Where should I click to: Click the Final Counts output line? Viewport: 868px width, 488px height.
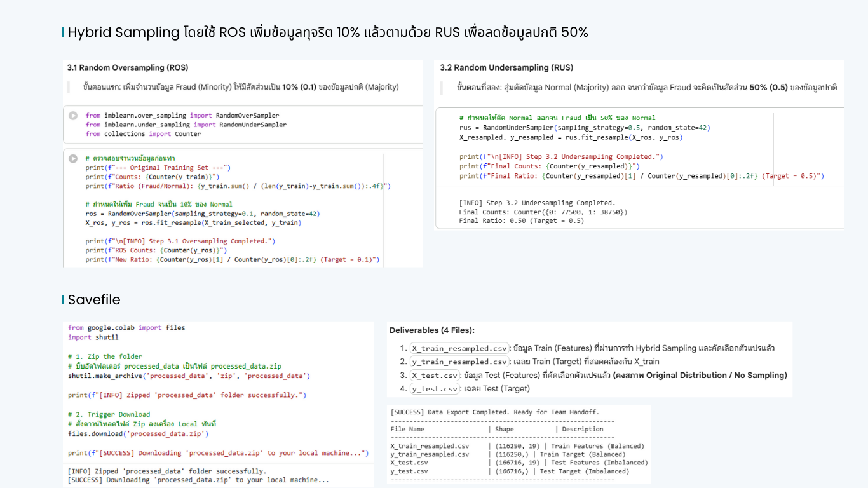click(543, 212)
